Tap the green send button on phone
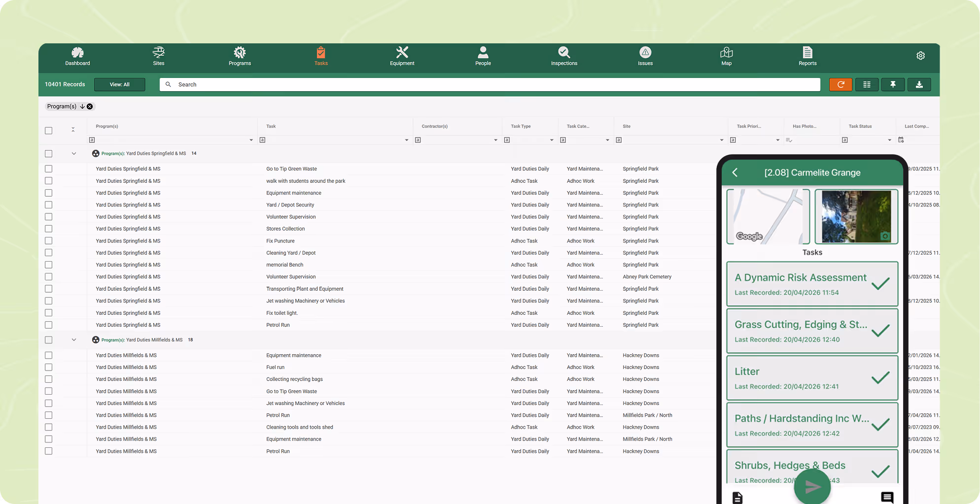980x504 pixels. click(x=812, y=487)
